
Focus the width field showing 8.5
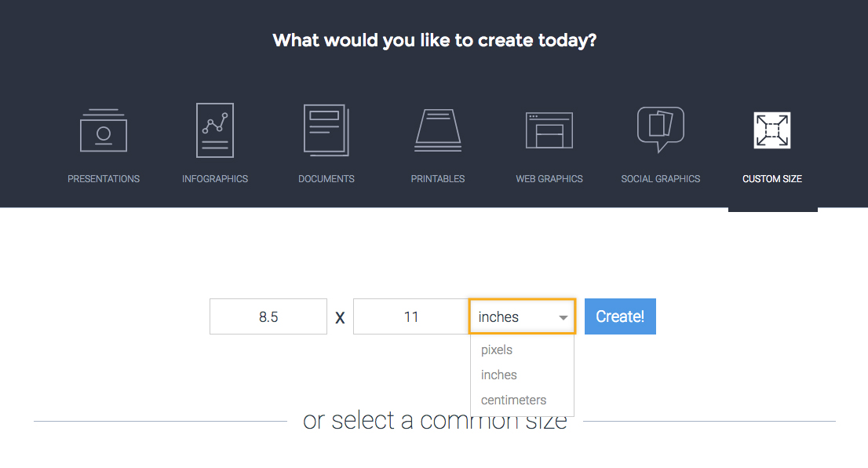coord(268,316)
